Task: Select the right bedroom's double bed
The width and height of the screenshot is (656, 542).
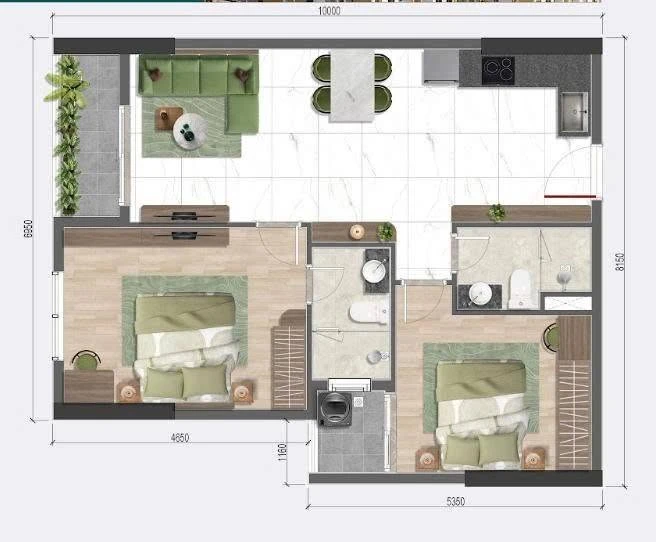Action: tap(481, 414)
